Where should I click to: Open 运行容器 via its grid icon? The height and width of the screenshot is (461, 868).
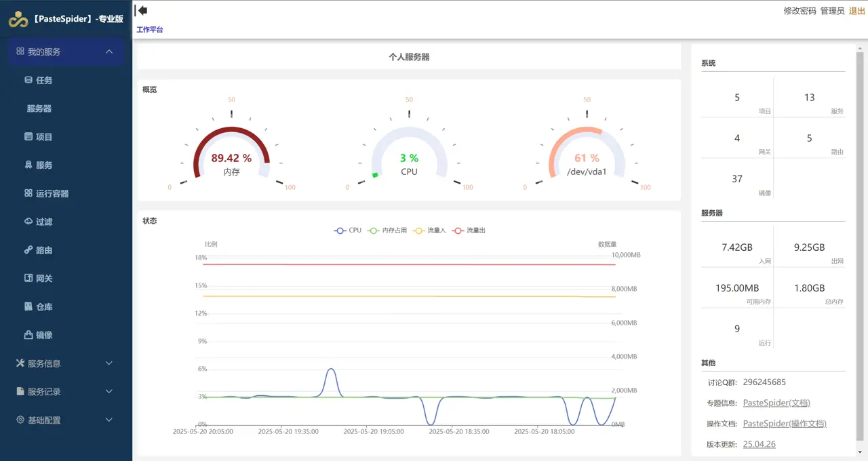pos(28,193)
